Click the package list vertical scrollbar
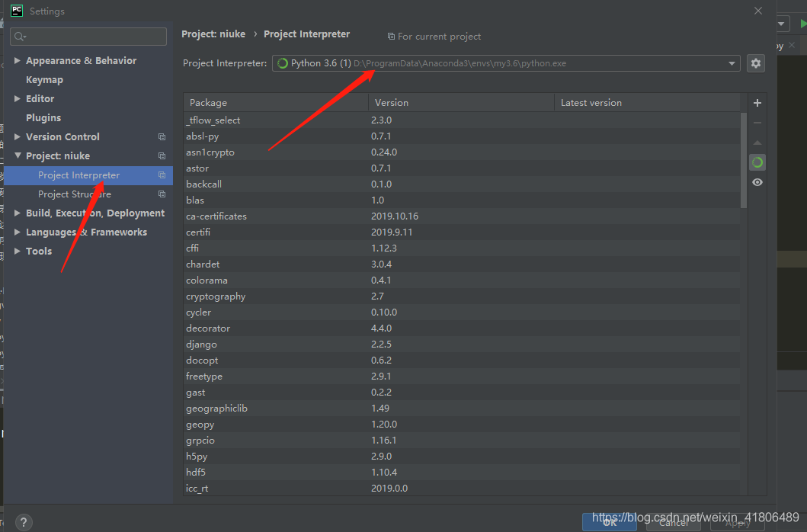Viewport: 807px width, 532px height. pyautogui.click(x=744, y=160)
